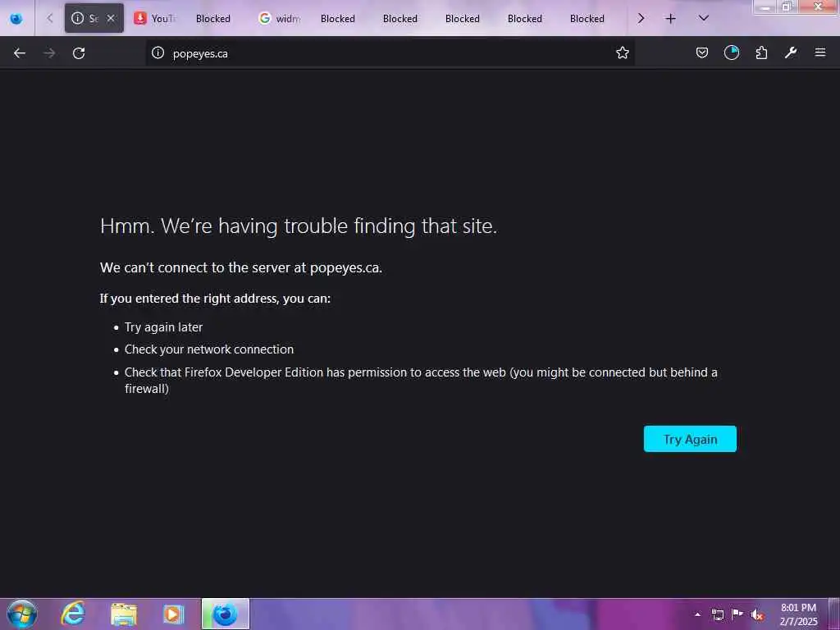840x630 pixels.
Task: Click text "Try again later"
Action: tap(163, 327)
